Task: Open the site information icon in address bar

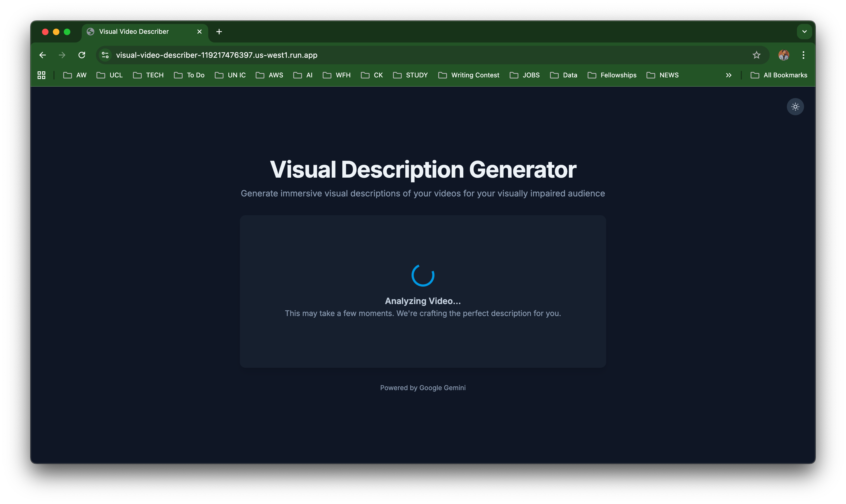Action: [x=105, y=55]
